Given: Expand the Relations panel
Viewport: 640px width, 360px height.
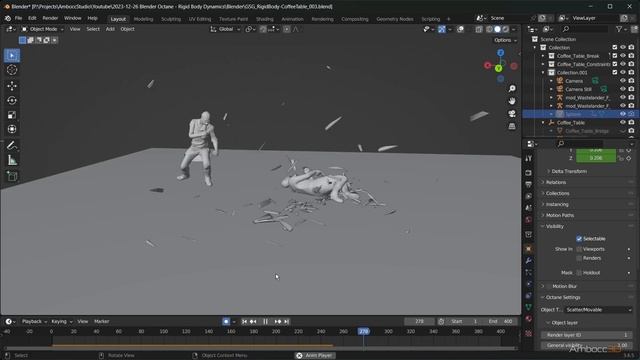Looking at the screenshot, I should click(556, 182).
